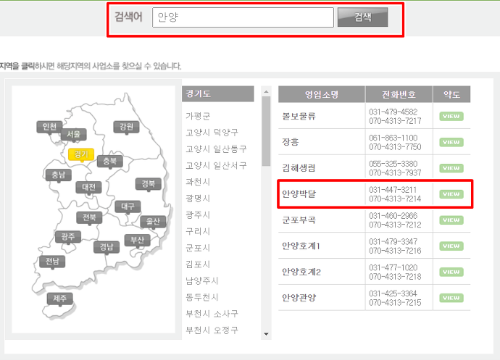This screenshot has width=500, height=360.
Task: Select 인천 region marker on map
Action: (49, 127)
